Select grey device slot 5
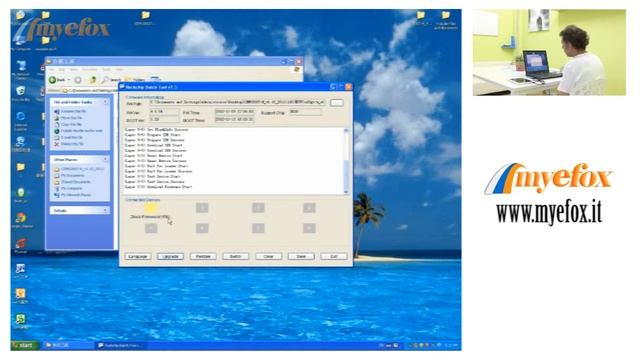 point(151,228)
